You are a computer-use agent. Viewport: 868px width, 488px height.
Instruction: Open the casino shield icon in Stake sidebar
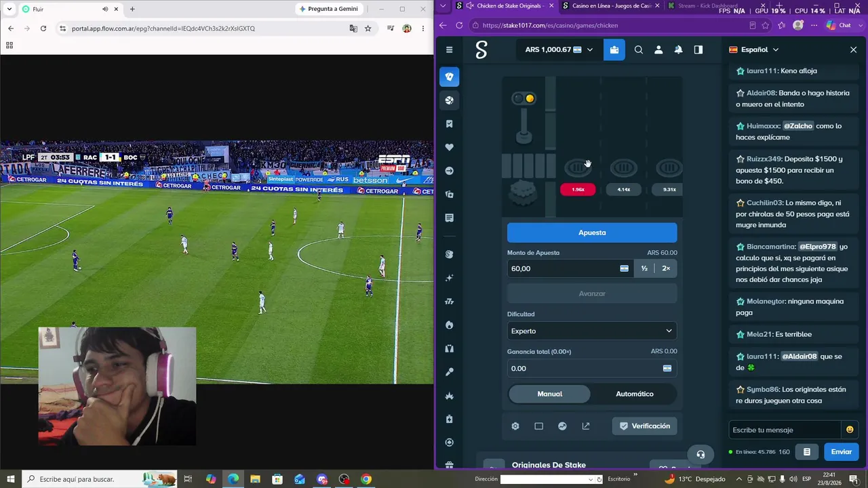click(449, 77)
